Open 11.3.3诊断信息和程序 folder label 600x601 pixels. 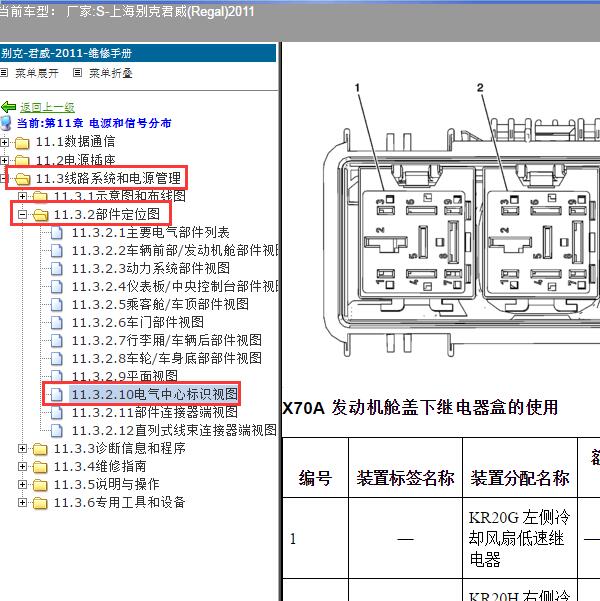click(x=120, y=448)
